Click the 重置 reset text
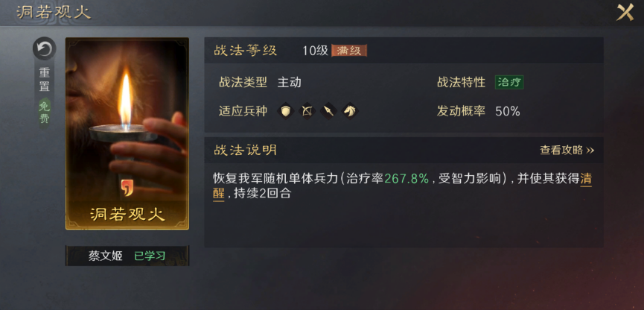 coord(45,80)
